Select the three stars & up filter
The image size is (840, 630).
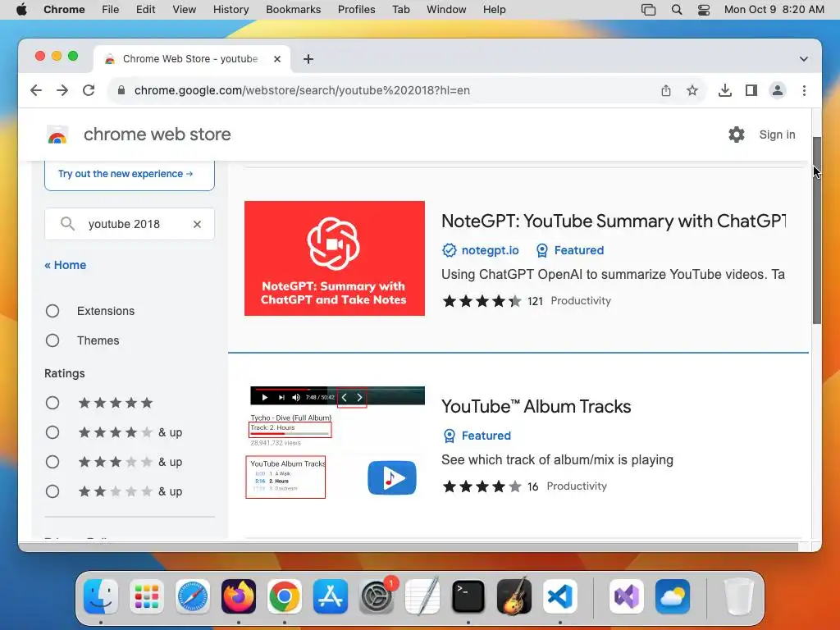click(x=52, y=462)
